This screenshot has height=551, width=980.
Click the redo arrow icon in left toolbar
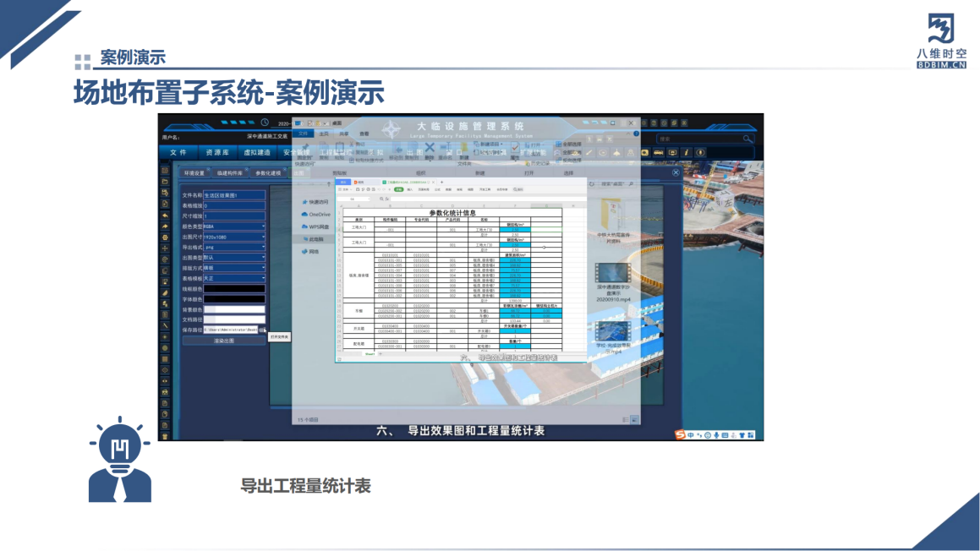[165, 226]
